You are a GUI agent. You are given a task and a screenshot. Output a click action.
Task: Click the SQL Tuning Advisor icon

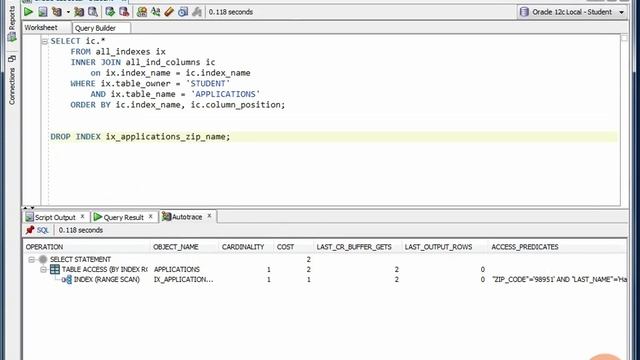point(93,12)
